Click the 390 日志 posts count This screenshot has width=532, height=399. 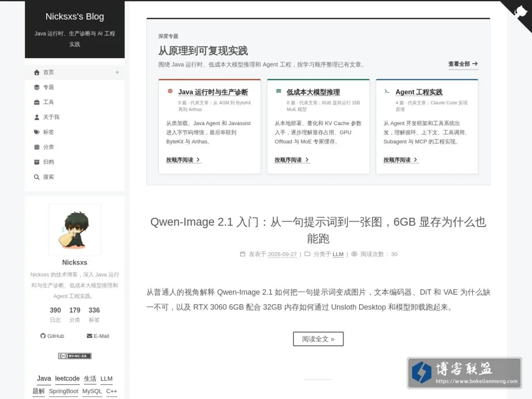click(55, 314)
